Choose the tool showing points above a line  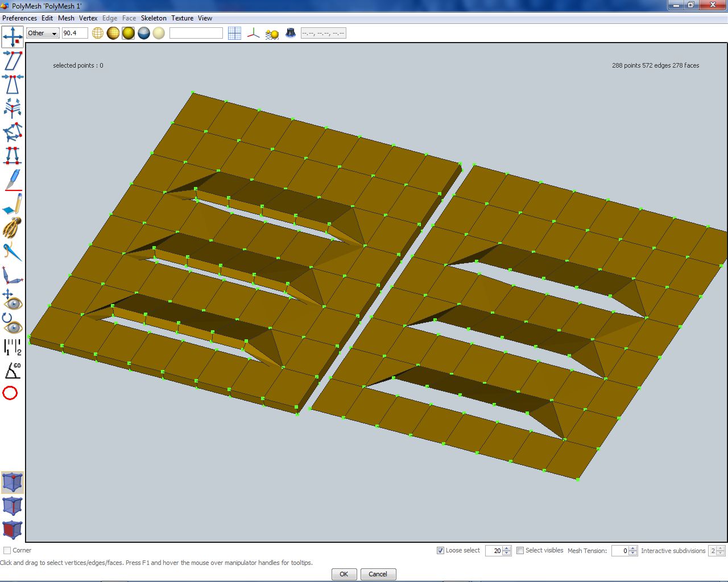(12, 155)
